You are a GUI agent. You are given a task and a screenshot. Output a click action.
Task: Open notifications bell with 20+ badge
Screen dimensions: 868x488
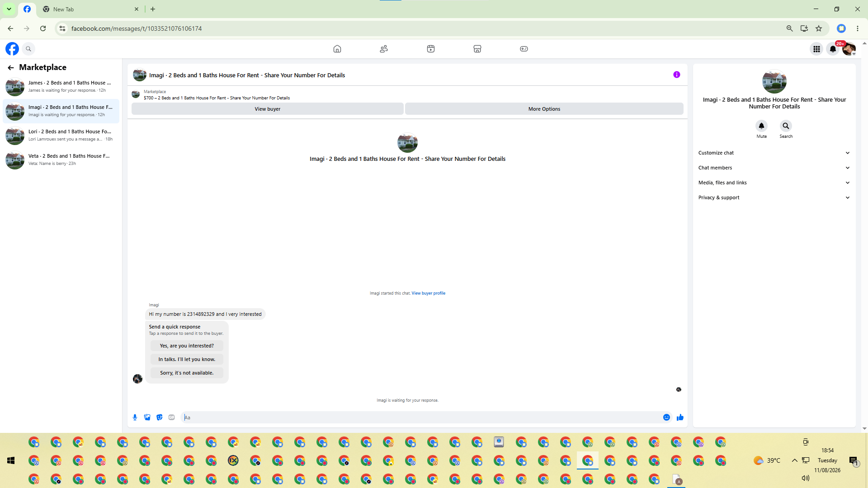tap(833, 49)
